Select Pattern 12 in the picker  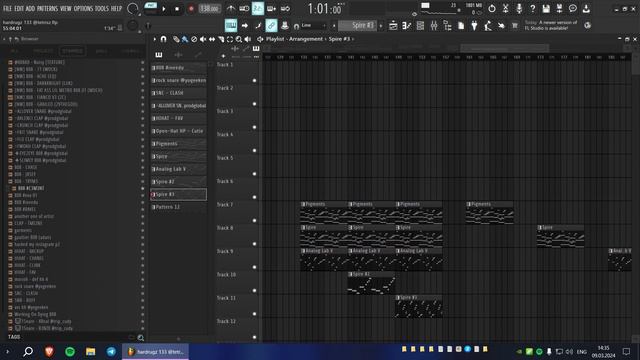[179, 207]
